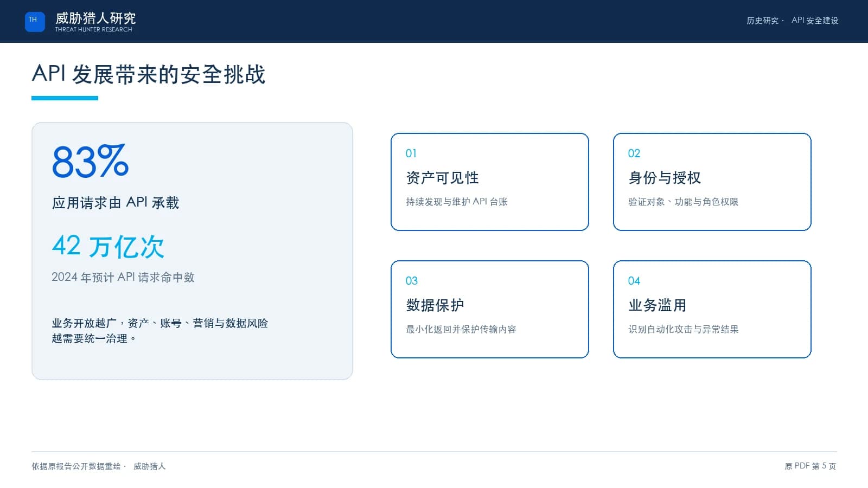868x488 pixels.
Task: Click 识别自动化攻击与异常结果 description
Action: [684, 329]
